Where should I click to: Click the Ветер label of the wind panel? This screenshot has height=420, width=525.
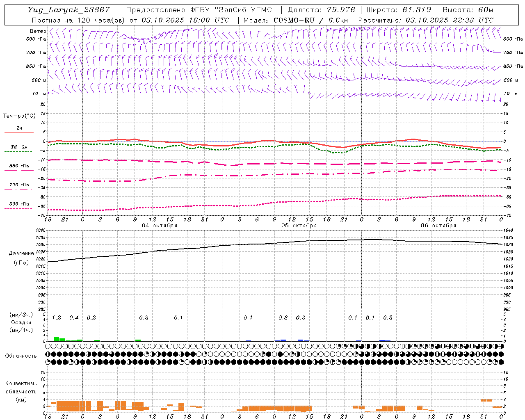coord(38,31)
